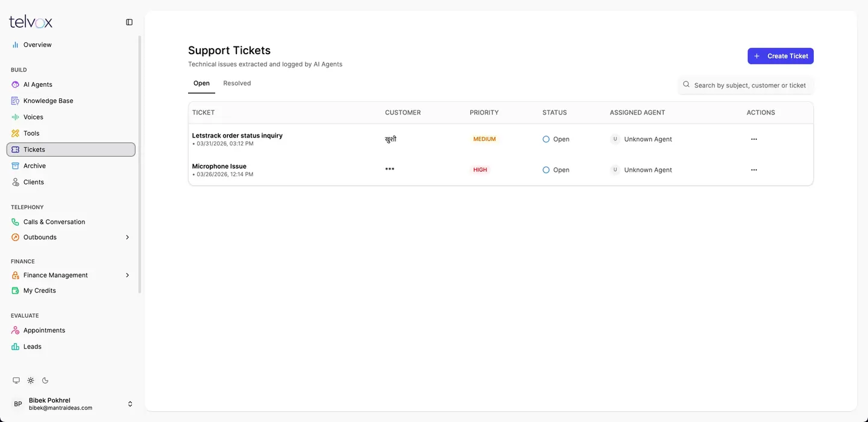
Task: Click the Tickets ticket icon
Action: (16, 150)
